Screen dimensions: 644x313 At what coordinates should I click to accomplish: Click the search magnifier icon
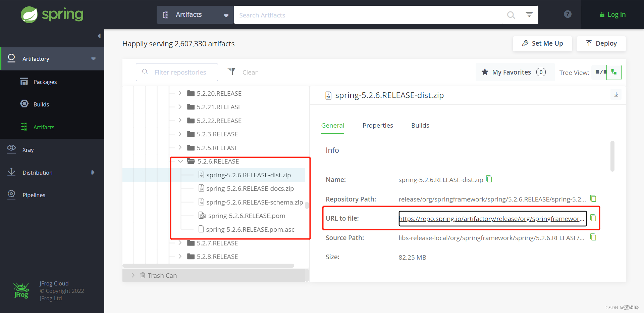tap(511, 15)
